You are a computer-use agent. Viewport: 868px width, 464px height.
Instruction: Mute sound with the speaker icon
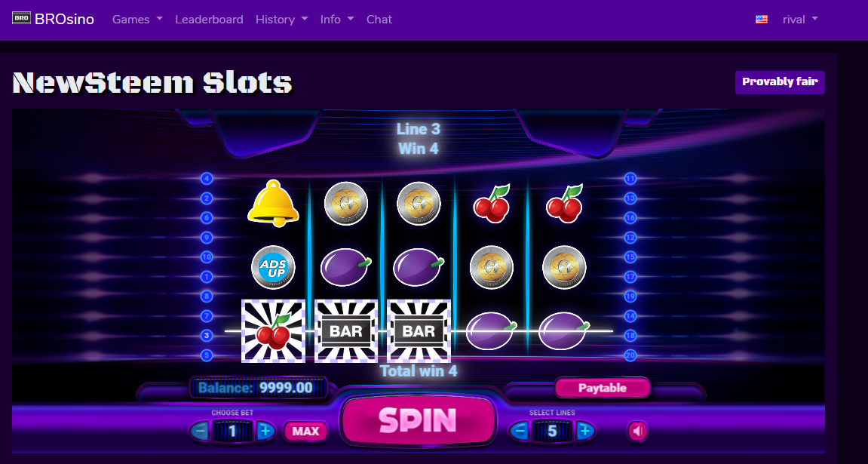click(x=637, y=431)
